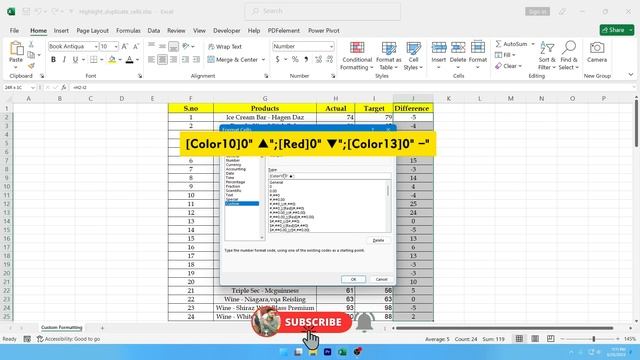Toggle the Bottom Align icon
Screen dimensions: 640x360
[x=173, y=46]
